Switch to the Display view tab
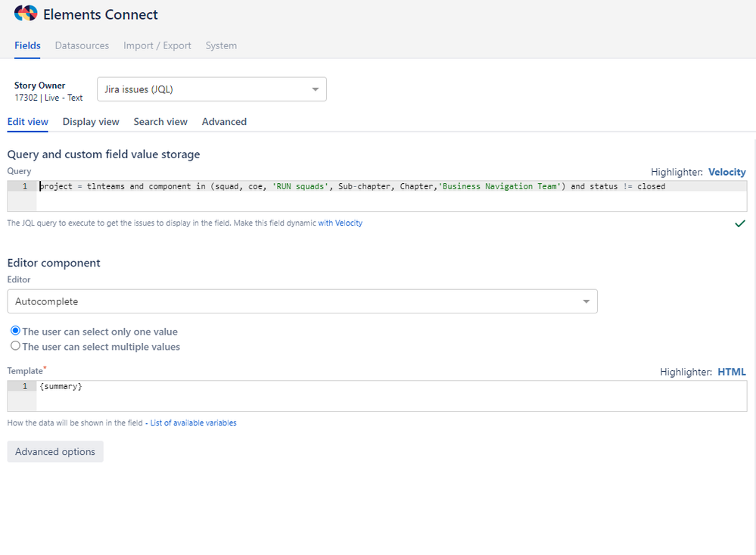 (x=91, y=122)
